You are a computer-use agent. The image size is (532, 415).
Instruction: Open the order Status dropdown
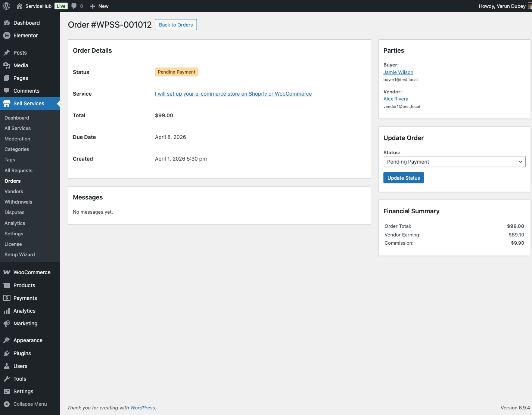454,162
